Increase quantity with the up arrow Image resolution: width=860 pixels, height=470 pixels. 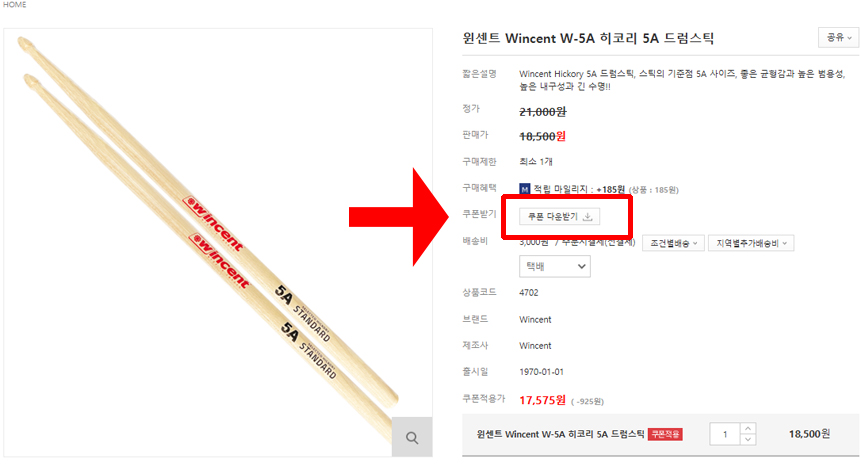tap(748, 428)
